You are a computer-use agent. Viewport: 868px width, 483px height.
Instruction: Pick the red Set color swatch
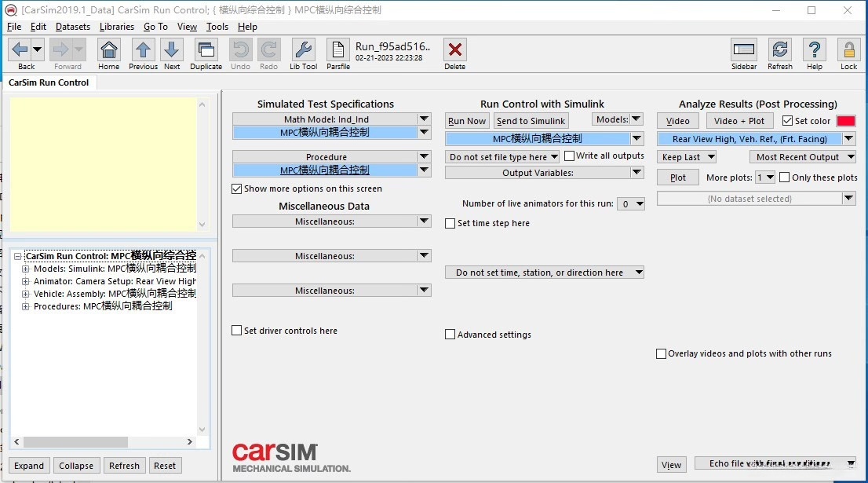(845, 121)
